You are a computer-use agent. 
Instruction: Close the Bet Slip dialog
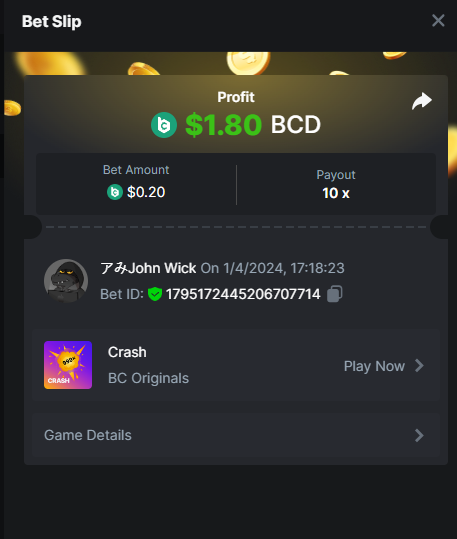(438, 21)
